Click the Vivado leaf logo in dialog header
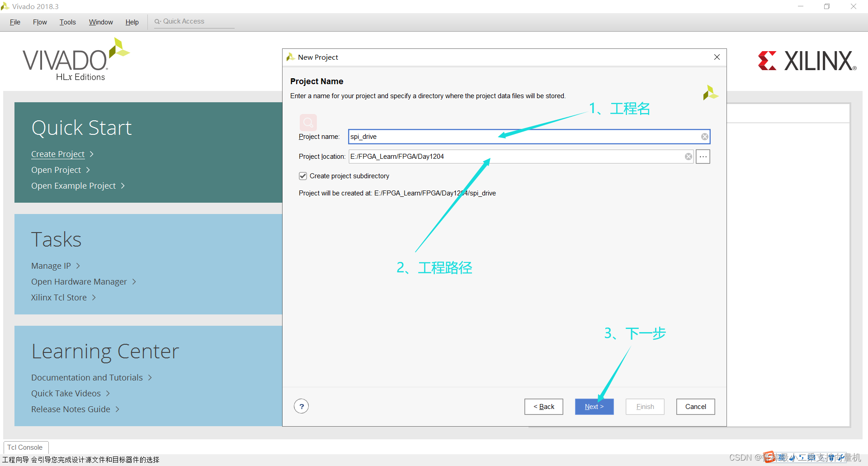This screenshot has width=868, height=466. pos(710,93)
